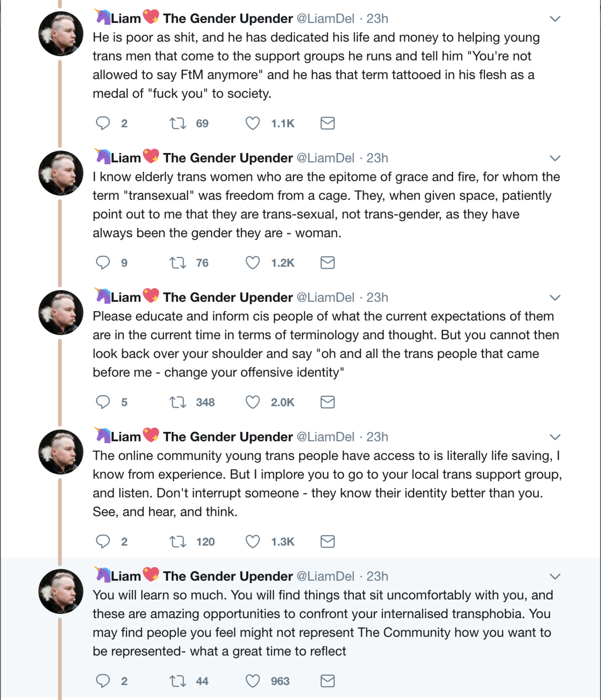Share 'Please educate' tweet by direct message
601x700 pixels.
tap(327, 402)
